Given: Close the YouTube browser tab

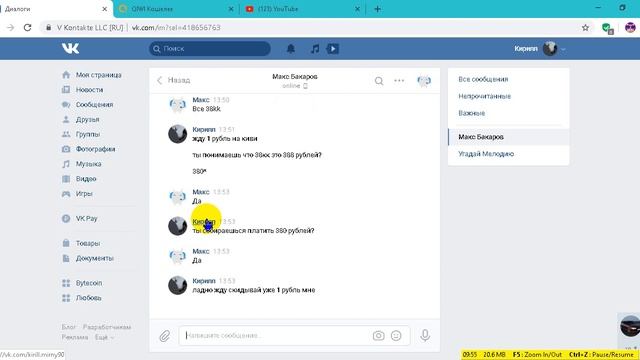Looking at the screenshot, I should (357, 9).
